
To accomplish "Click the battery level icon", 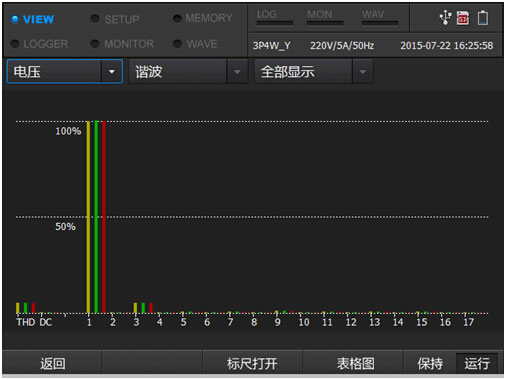I will click(483, 18).
